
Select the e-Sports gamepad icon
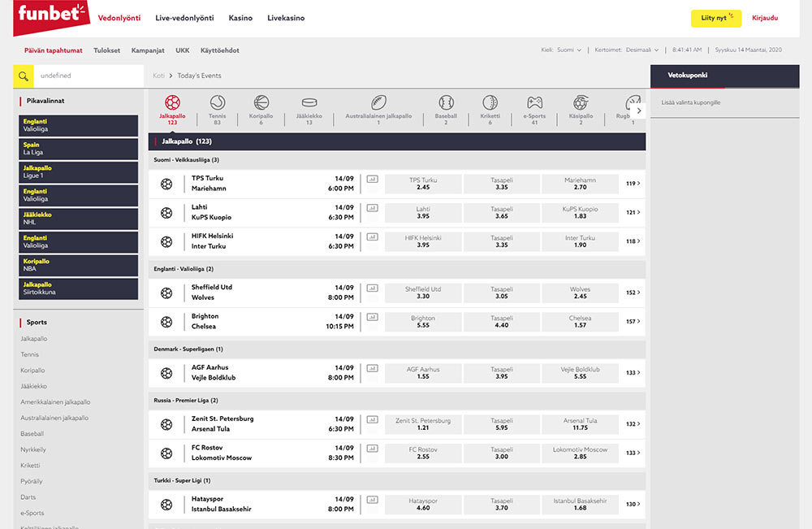click(x=534, y=102)
